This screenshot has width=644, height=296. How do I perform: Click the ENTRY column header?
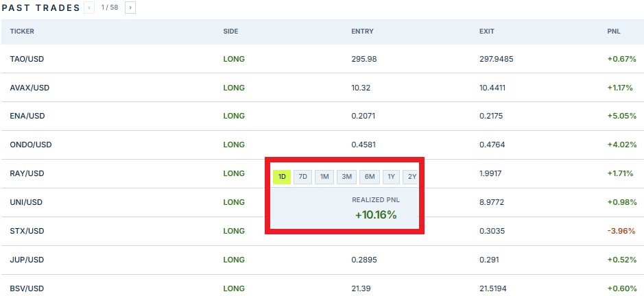point(362,32)
